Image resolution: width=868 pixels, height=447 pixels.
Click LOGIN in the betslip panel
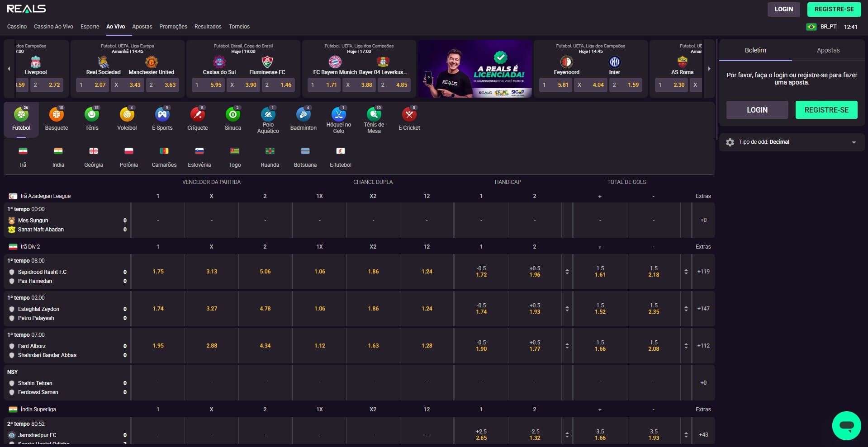[757, 110]
